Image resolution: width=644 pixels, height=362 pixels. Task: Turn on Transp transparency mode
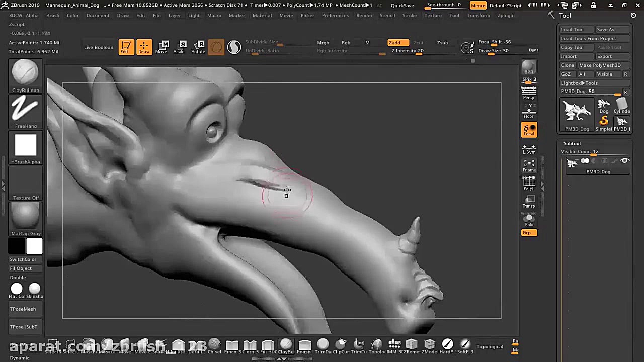[x=529, y=202]
